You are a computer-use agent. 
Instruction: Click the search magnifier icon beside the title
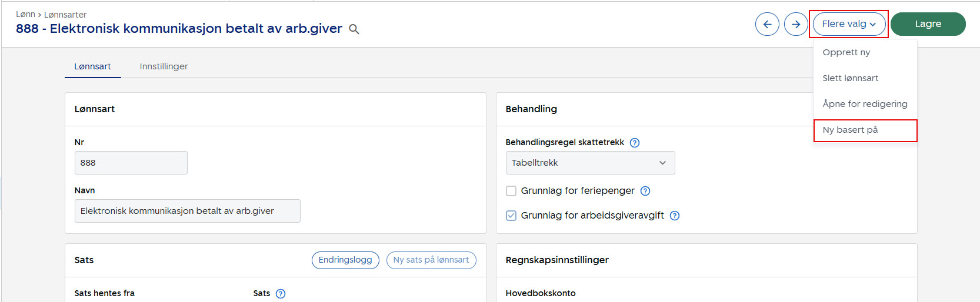(354, 29)
